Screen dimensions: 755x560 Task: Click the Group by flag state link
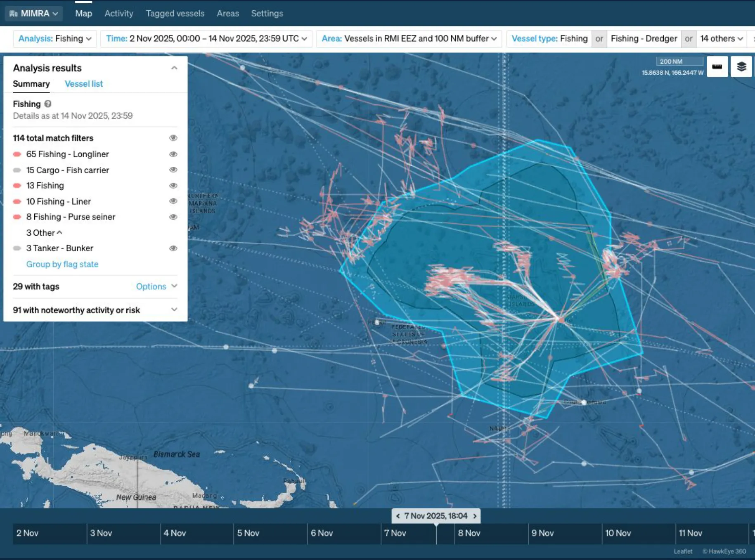click(x=62, y=264)
